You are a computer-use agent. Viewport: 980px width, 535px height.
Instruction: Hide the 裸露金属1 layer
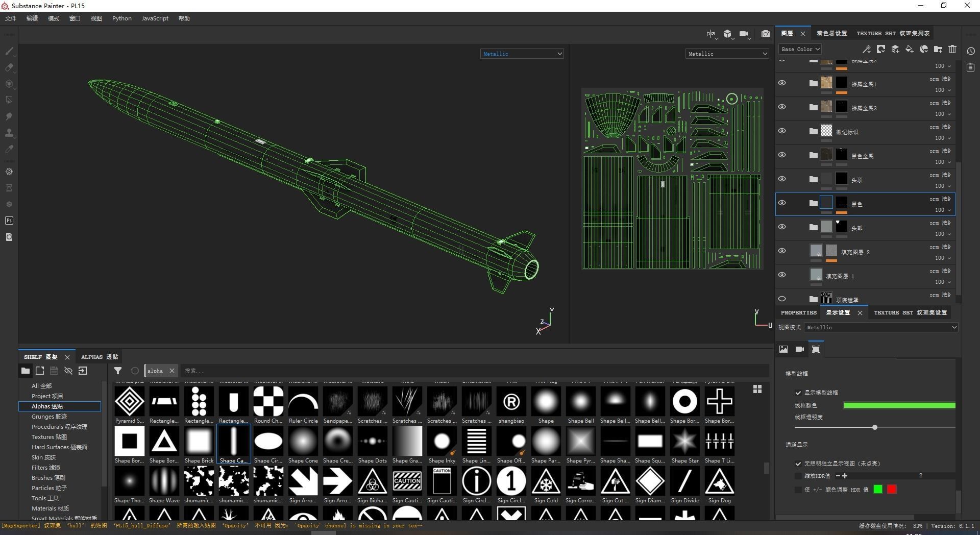(782, 83)
